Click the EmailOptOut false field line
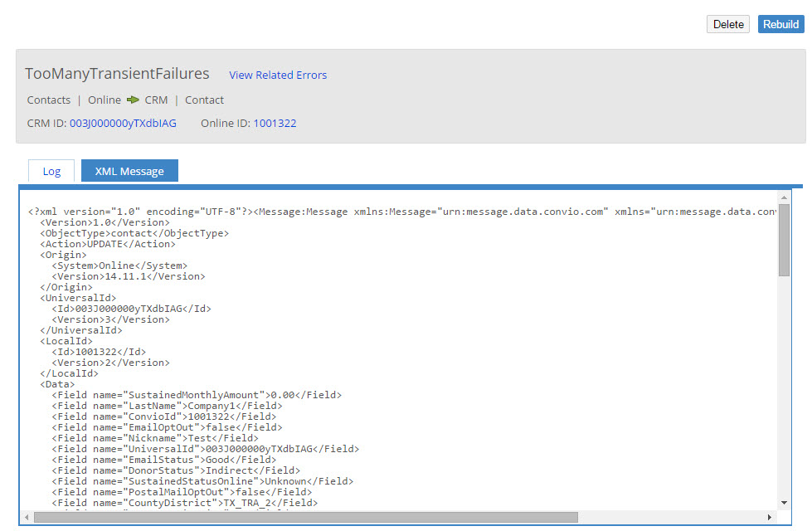Image resolution: width=812 pixels, height=531 pixels. point(168,427)
